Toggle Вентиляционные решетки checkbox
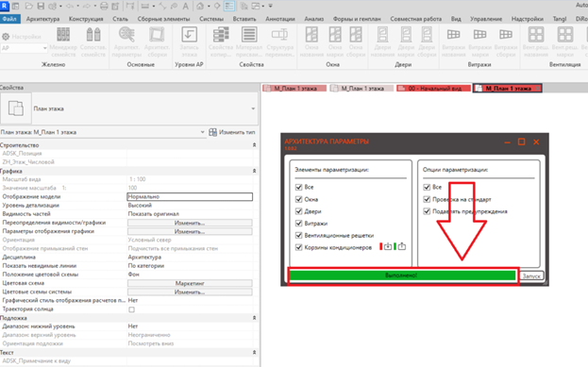588x367 pixels. 298,236
